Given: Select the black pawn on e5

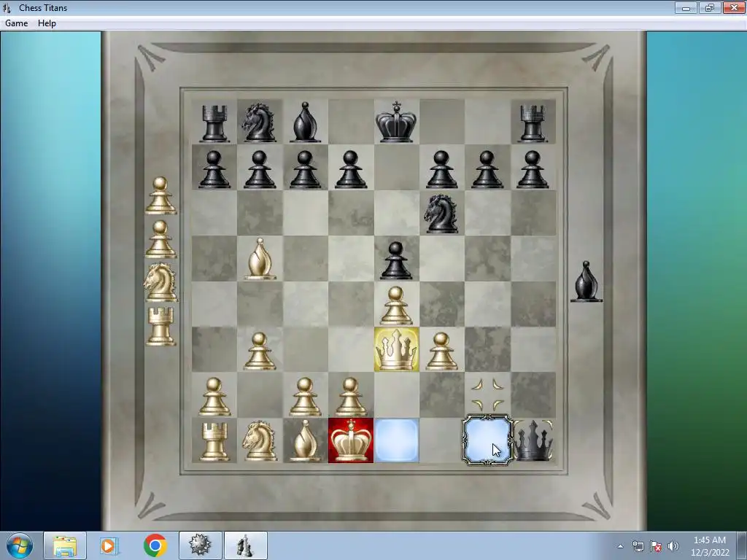Looking at the screenshot, I should (x=396, y=260).
